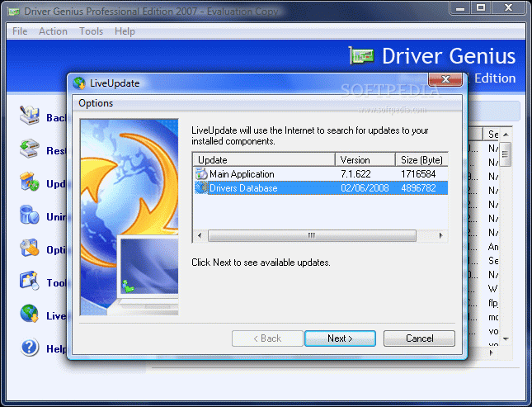Open the Action menu
The width and height of the screenshot is (532, 407).
point(53,31)
